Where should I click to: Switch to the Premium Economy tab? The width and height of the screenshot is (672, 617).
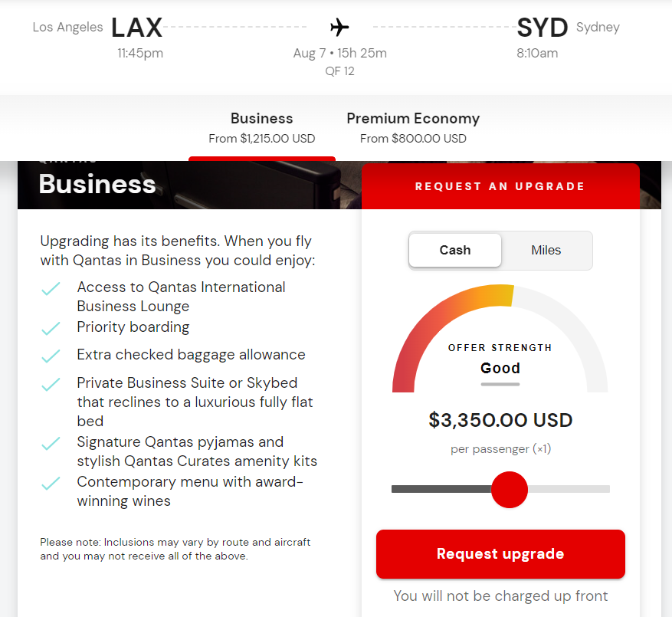coord(413,119)
